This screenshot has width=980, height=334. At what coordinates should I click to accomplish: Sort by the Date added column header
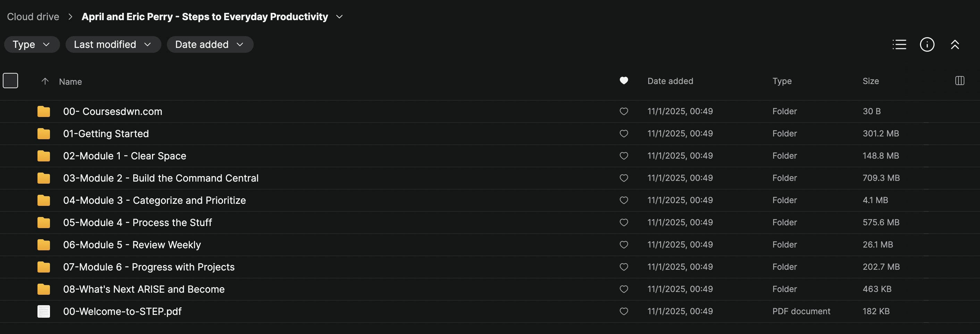(x=670, y=81)
